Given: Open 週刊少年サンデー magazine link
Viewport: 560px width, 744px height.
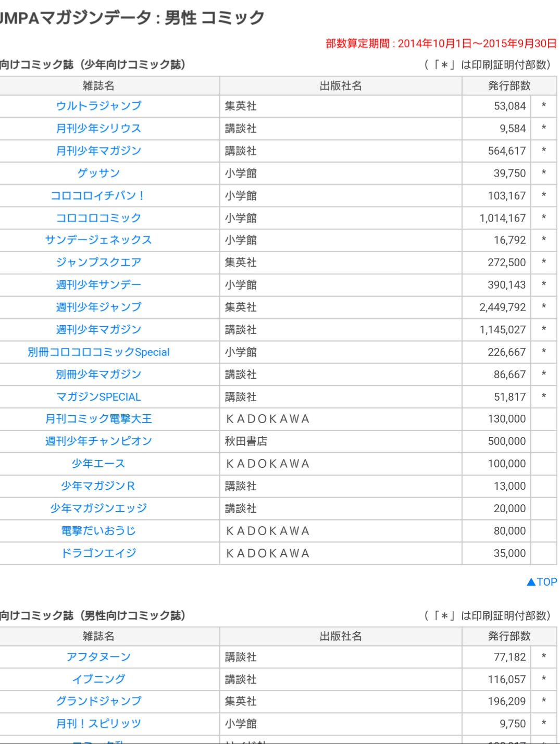Looking at the screenshot, I should [98, 284].
